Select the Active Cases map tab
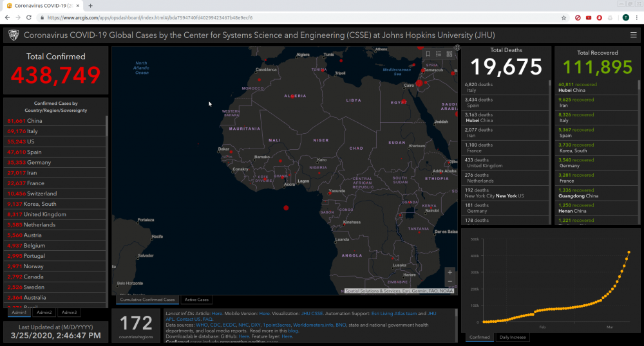The image size is (644, 346). (196, 300)
